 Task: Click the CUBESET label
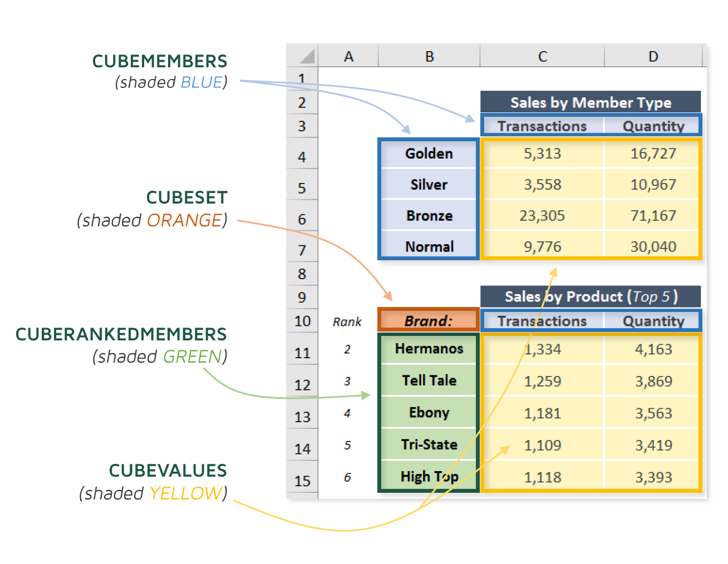coord(186,197)
